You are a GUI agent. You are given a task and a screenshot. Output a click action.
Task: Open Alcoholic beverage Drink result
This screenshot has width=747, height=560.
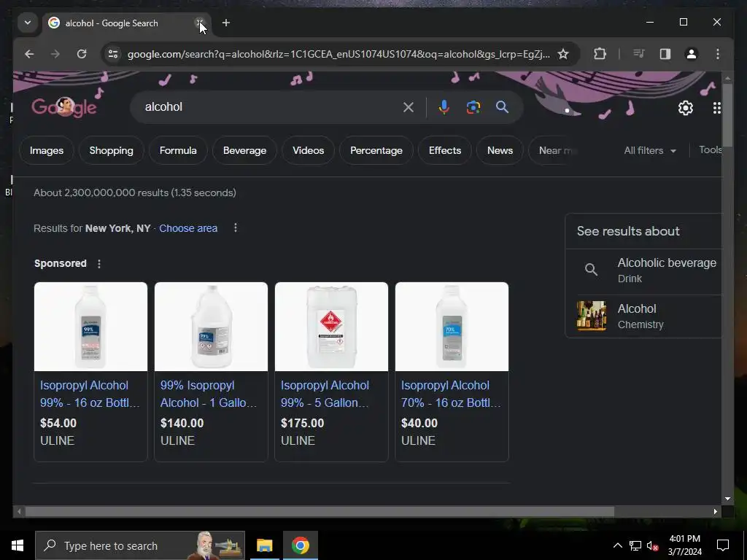(x=644, y=271)
